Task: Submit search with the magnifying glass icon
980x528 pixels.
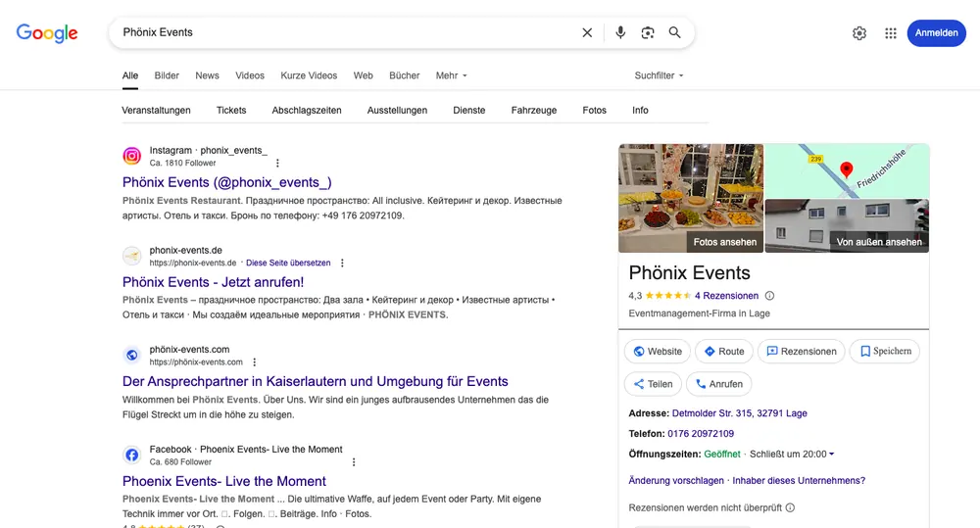Action: [x=674, y=32]
